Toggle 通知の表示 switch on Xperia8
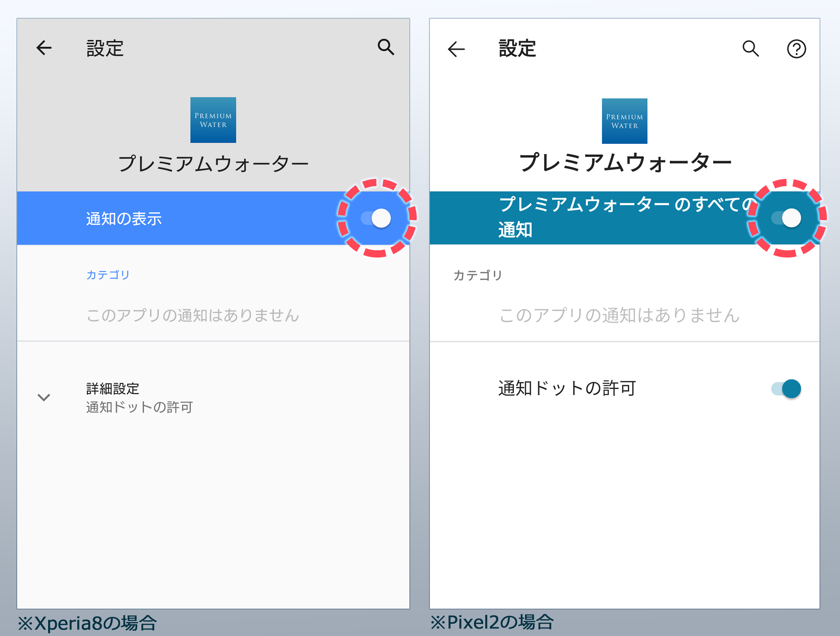This screenshot has width=840, height=636. click(376, 218)
